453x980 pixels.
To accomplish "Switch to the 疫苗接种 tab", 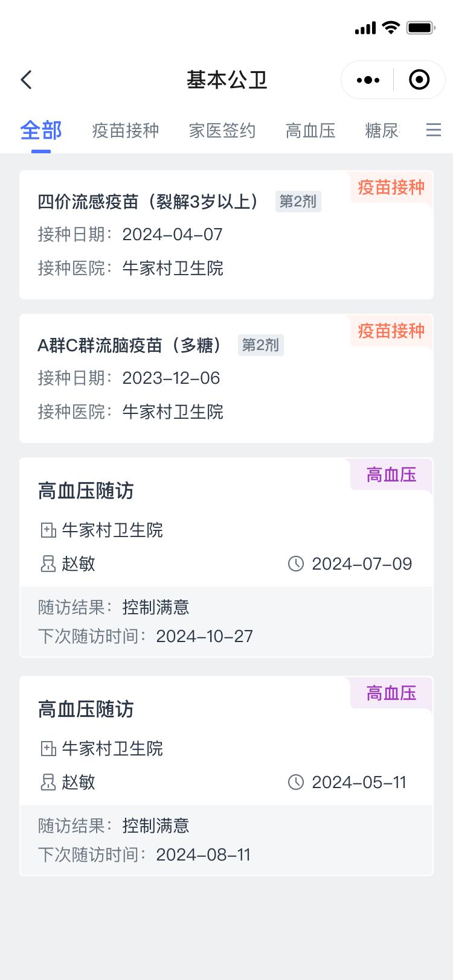I will (x=126, y=130).
